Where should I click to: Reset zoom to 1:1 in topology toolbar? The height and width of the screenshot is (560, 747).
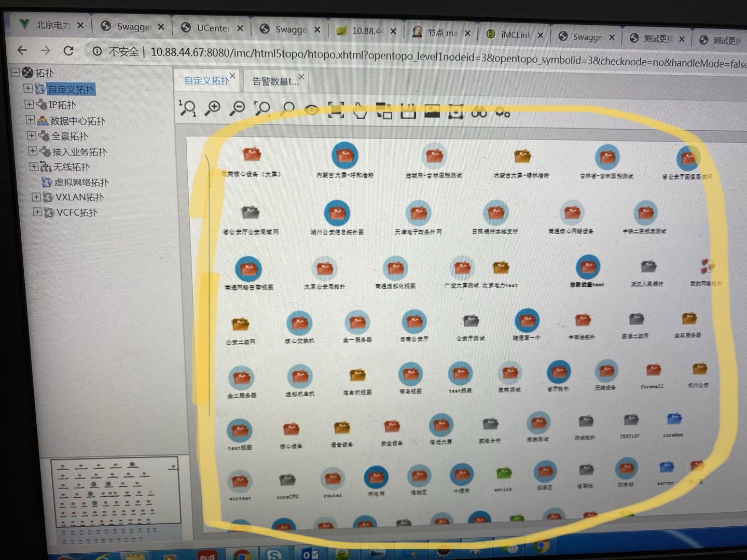click(187, 108)
